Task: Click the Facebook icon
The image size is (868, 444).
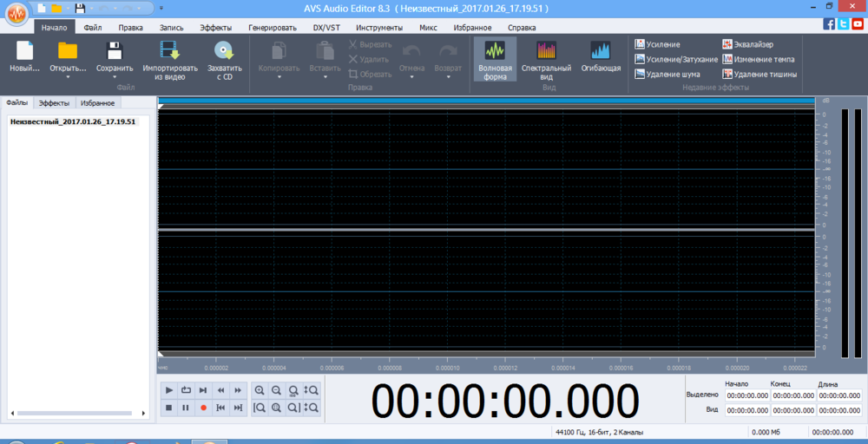Action: 829,23
